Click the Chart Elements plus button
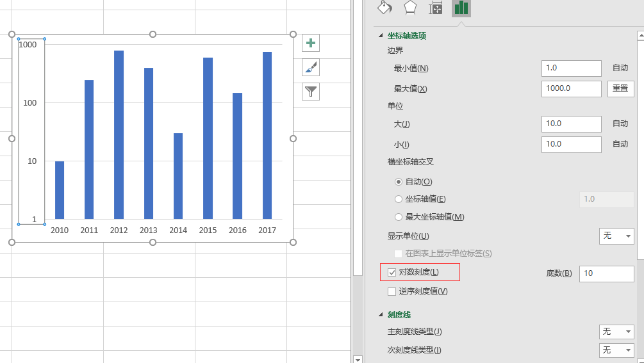The image size is (644, 363). pyautogui.click(x=311, y=43)
